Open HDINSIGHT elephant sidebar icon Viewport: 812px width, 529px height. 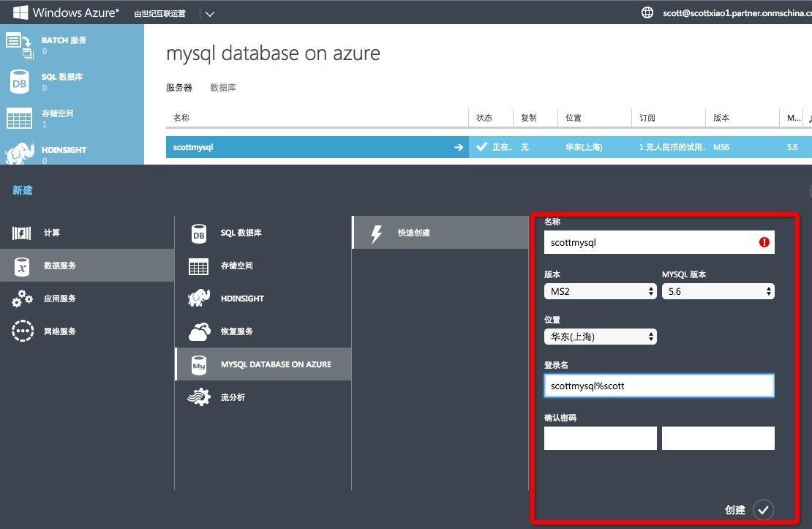[20, 154]
